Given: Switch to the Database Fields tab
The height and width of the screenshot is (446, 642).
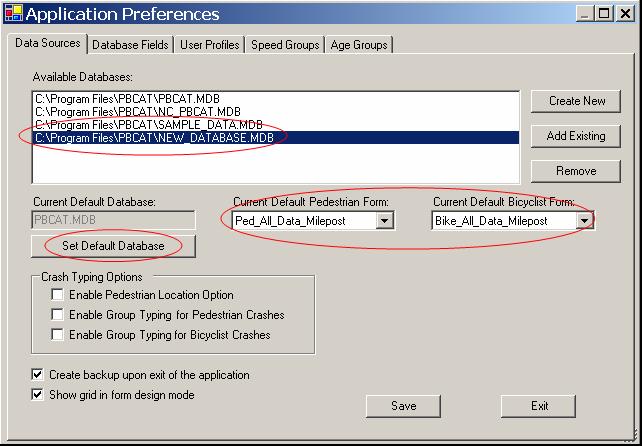Looking at the screenshot, I should (131, 45).
